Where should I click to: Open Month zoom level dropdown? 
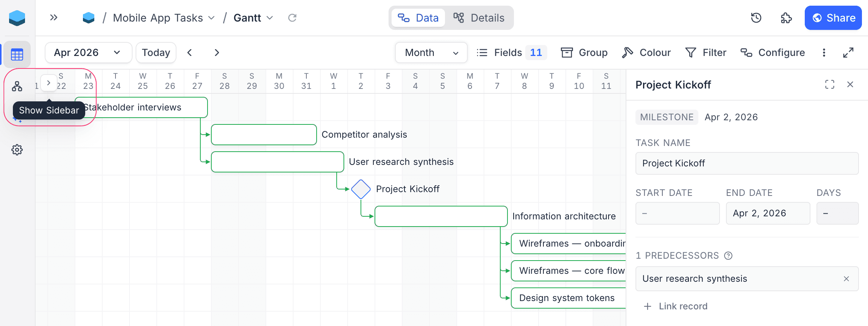click(431, 53)
